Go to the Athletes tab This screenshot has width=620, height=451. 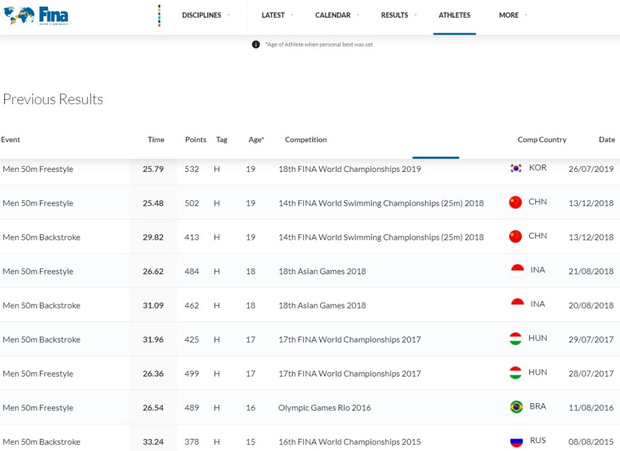[x=454, y=15]
